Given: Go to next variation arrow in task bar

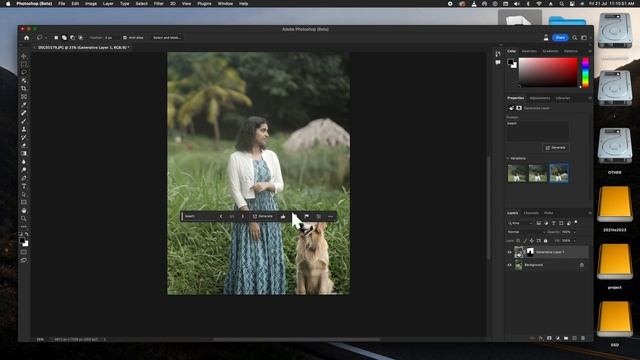Looking at the screenshot, I should point(242,216).
